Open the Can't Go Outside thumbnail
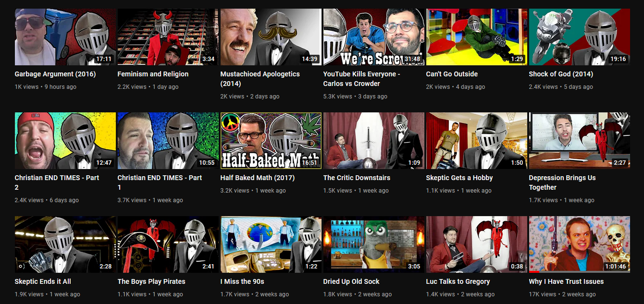Image resolution: width=644 pixels, height=304 pixels. point(477,37)
